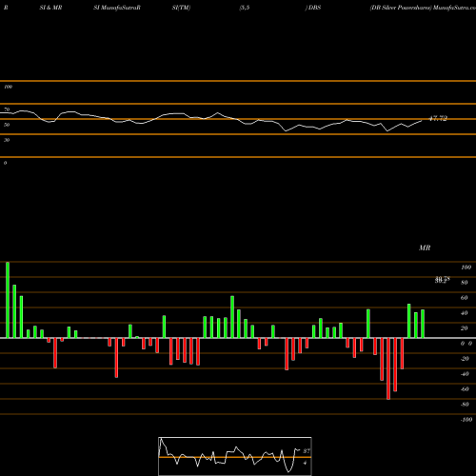476x476 pixels.
Task: Click the 'SI(TM)' header label
Action: (181, 8)
